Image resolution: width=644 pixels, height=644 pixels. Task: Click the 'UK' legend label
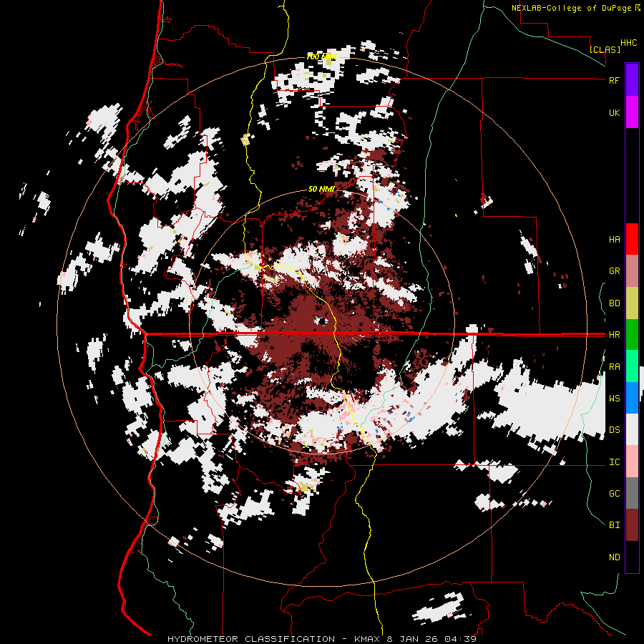pos(614,112)
